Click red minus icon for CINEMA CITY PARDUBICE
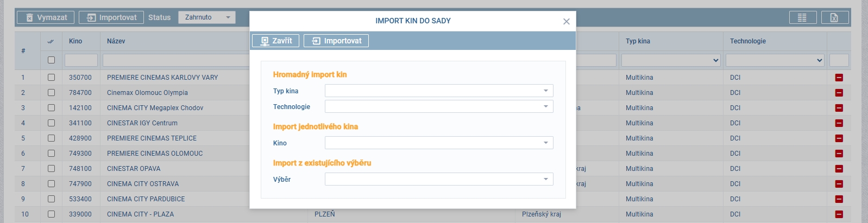The height and width of the screenshot is (223, 868). [x=839, y=199]
